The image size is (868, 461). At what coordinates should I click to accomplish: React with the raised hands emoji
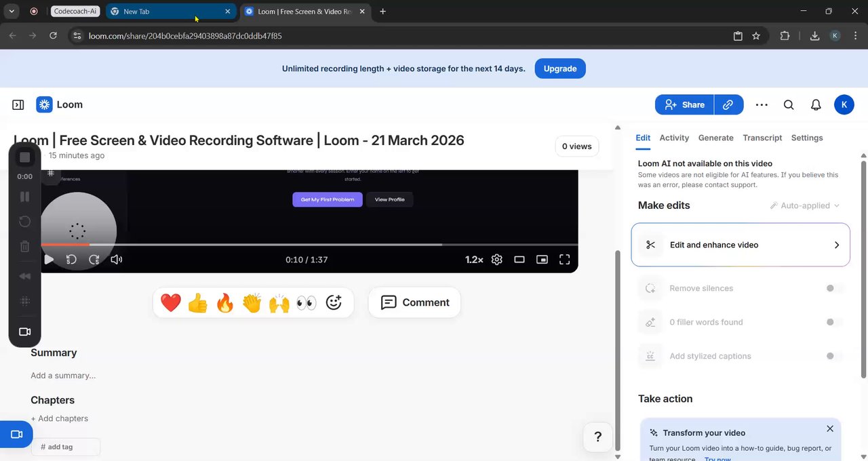(x=279, y=302)
